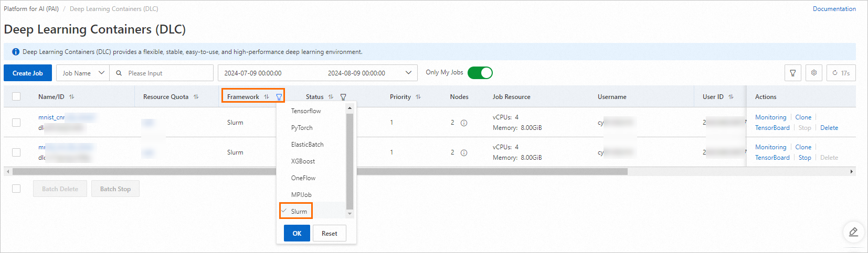The height and width of the screenshot is (253, 868).
Task: Select XGBoost in the framework filter
Action: tap(303, 161)
